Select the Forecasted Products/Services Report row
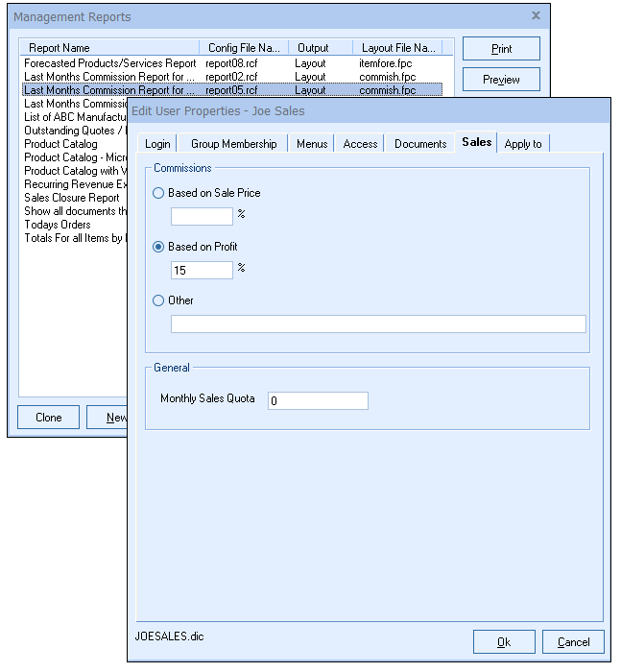This screenshot has width=621, height=672. [x=110, y=63]
